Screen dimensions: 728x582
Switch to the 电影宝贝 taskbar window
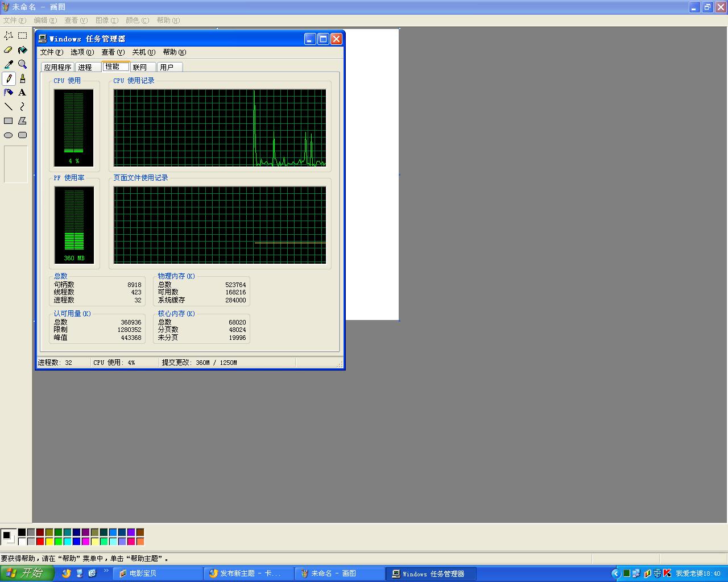click(x=158, y=573)
